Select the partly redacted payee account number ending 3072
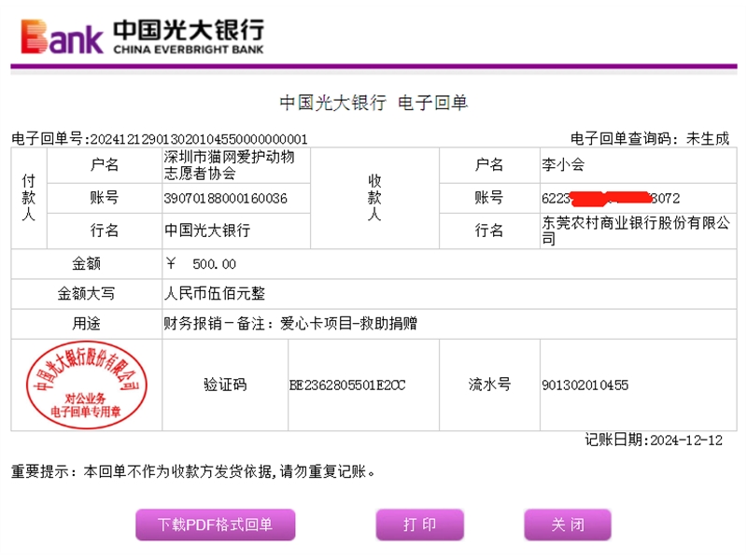Viewport: 747px width, 560px height. (x=611, y=198)
